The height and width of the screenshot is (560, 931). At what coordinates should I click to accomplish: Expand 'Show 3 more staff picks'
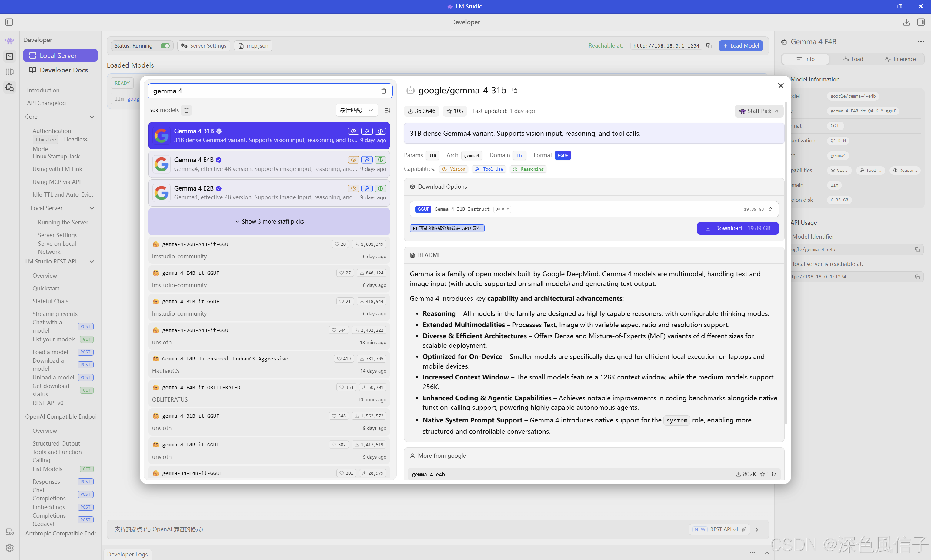[x=269, y=221]
